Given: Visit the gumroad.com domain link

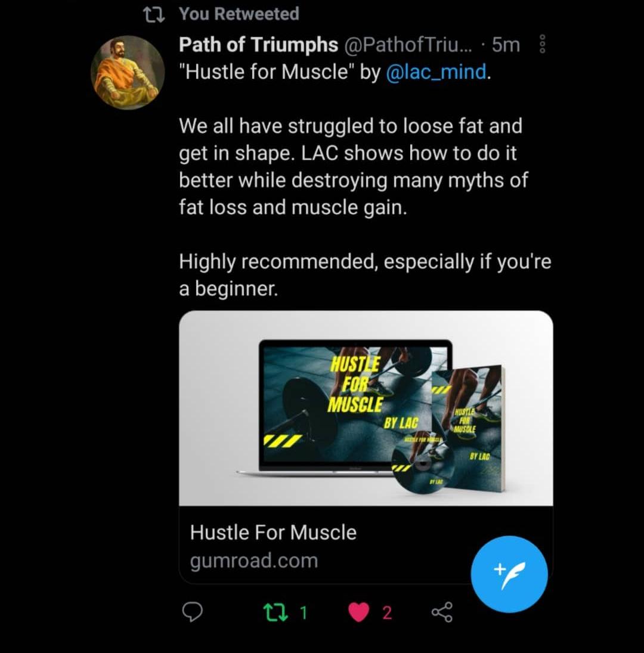Looking at the screenshot, I should tap(254, 560).
